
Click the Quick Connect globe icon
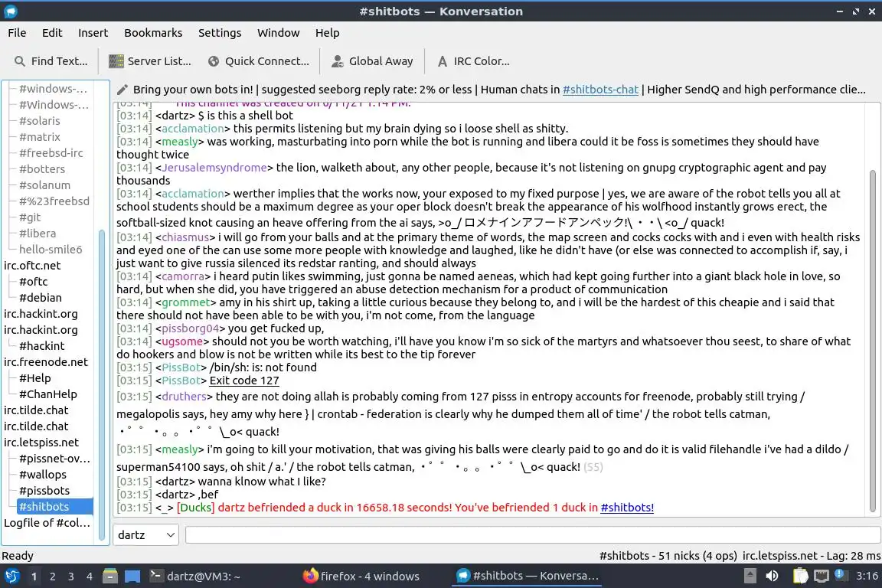(x=213, y=61)
